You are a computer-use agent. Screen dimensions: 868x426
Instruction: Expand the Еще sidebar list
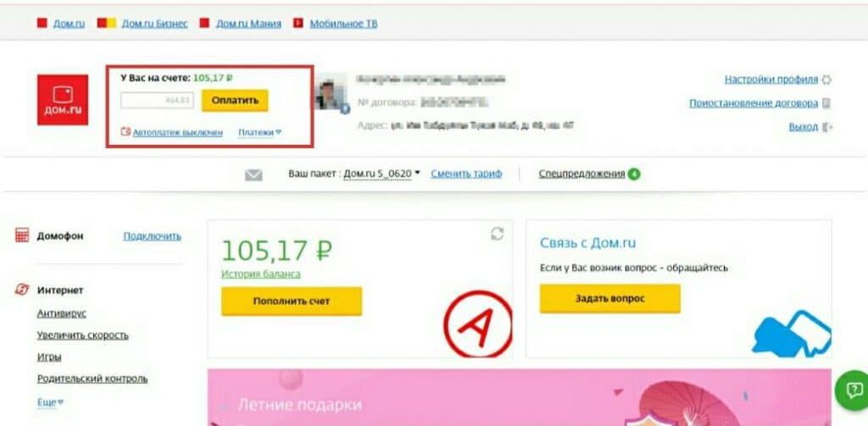tap(50, 402)
